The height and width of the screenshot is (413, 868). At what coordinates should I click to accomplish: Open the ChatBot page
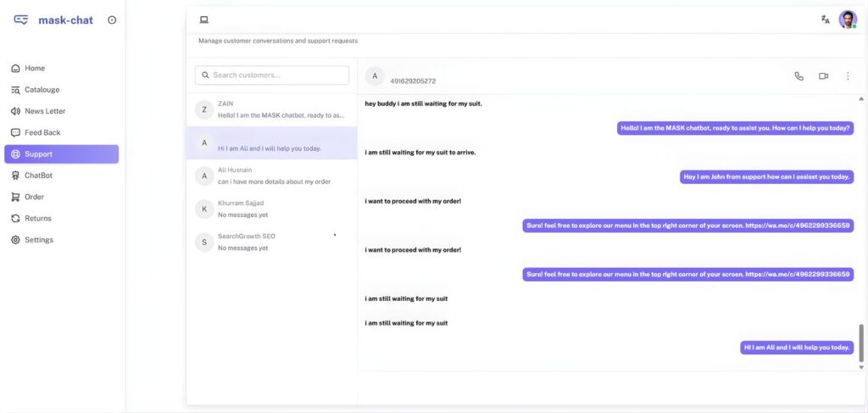(x=38, y=176)
